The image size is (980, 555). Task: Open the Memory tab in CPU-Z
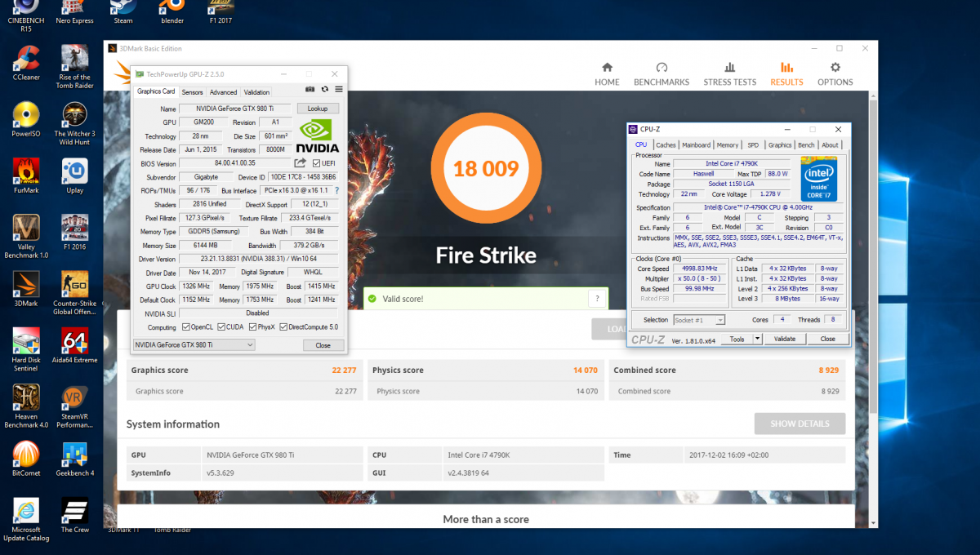[727, 144]
